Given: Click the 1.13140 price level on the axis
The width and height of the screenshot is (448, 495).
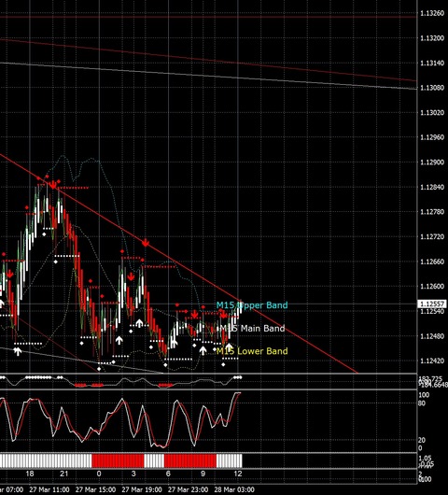Looking at the screenshot, I should tap(432, 64).
